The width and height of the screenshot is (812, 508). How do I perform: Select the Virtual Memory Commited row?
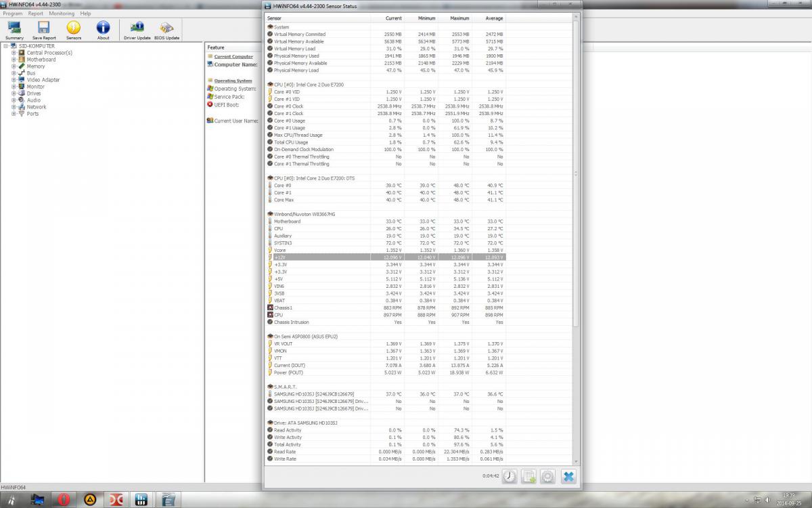pos(385,35)
